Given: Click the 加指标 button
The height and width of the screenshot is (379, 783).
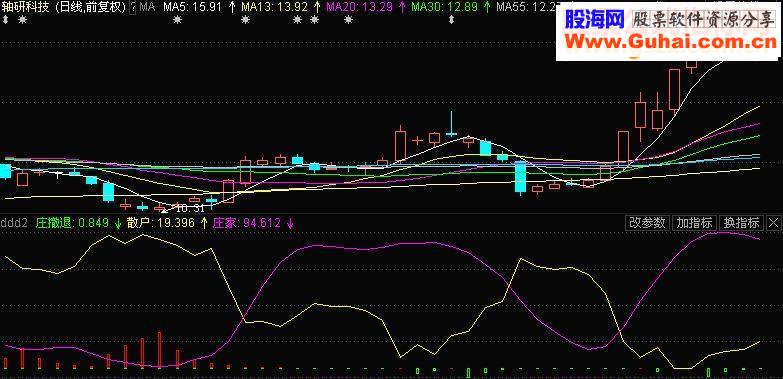Looking at the screenshot, I should [694, 223].
